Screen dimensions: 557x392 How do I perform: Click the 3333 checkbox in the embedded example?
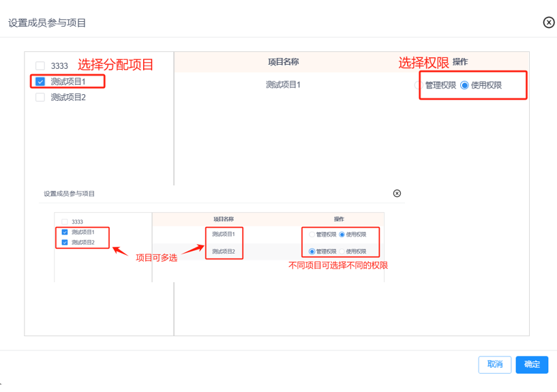click(x=65, y=222)
